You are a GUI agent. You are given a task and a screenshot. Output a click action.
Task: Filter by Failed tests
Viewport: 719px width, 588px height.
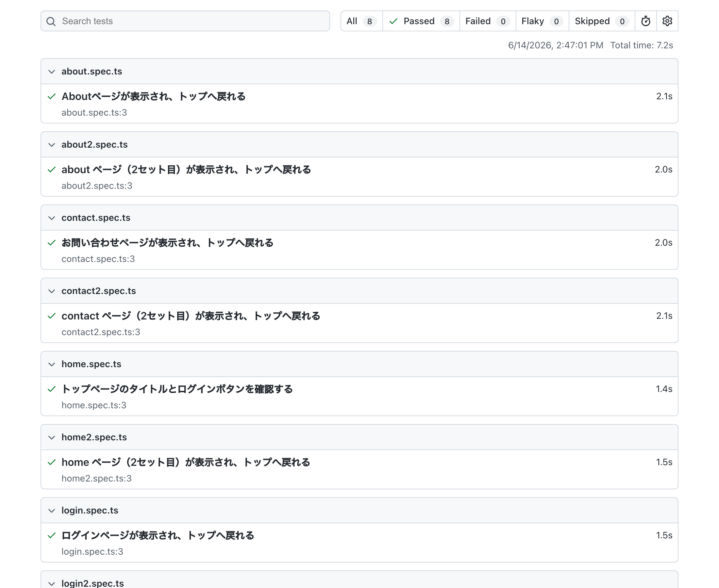(488, 21)
